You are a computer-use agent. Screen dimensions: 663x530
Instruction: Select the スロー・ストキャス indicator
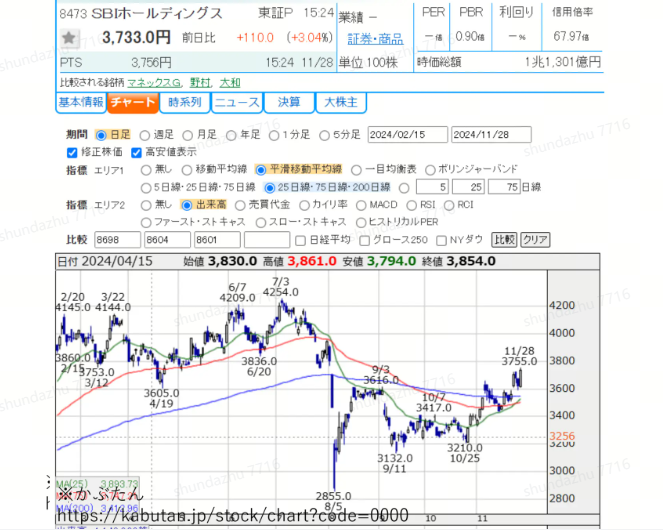pyautogui.click(x=261, y=222)
